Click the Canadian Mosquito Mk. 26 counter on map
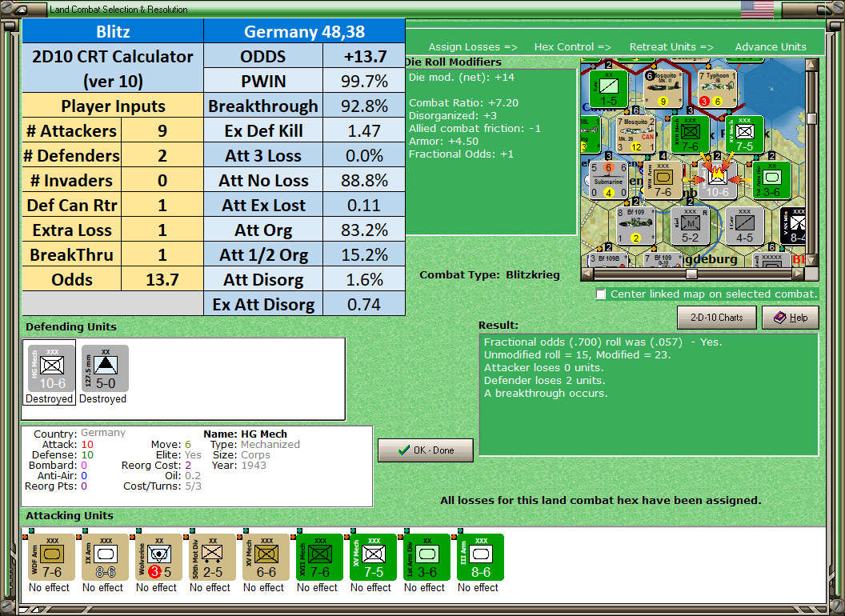Viewport: 845px width, 616px height. (636, 134)
